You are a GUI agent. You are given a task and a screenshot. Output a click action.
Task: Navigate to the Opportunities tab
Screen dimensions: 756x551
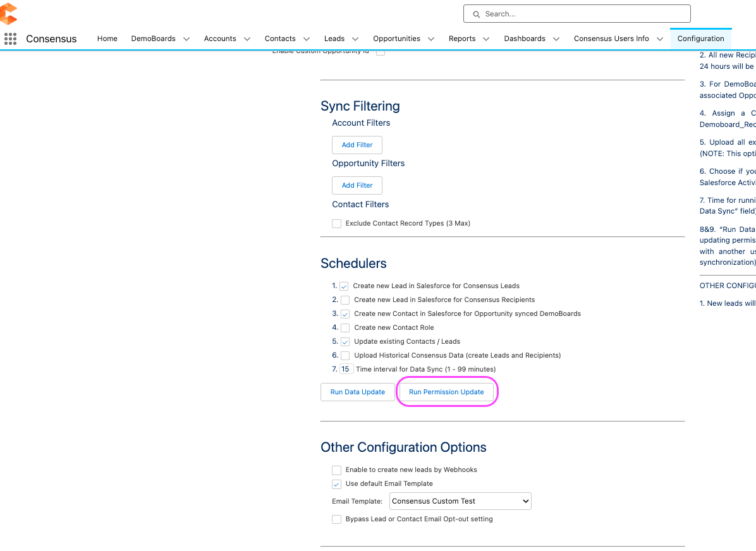pos(396,39)
